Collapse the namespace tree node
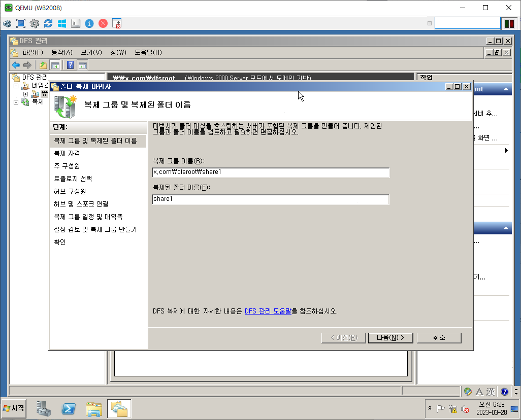This screenshot has height=420, width=521. (16, 86)
